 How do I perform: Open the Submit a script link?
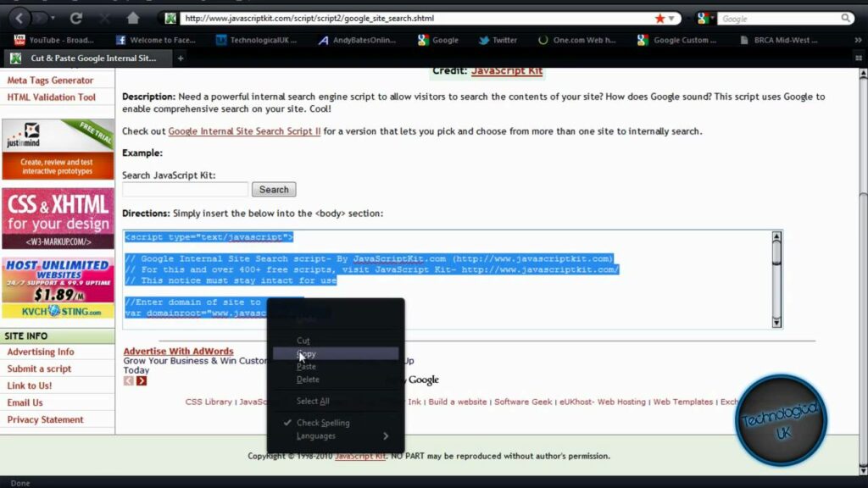coord(39,369)
